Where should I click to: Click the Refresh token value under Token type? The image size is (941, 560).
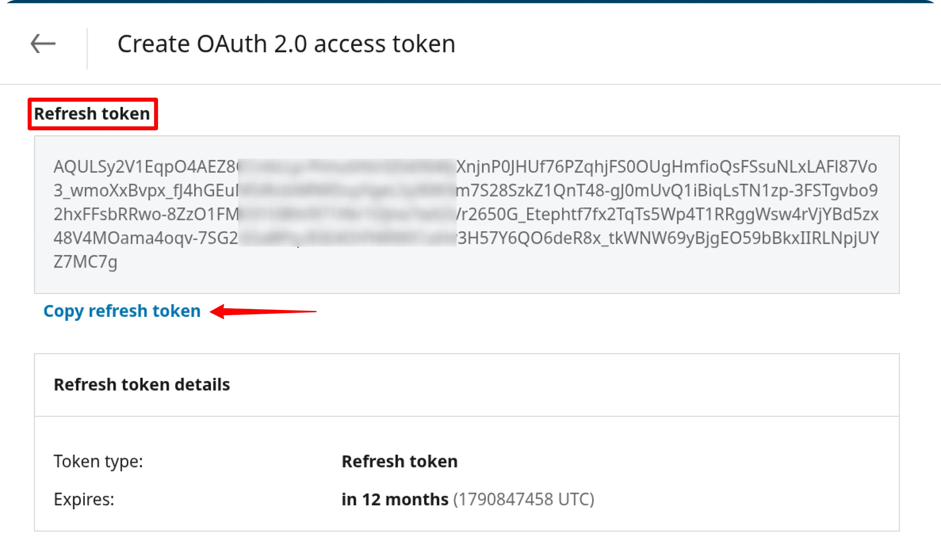point(399,461)
